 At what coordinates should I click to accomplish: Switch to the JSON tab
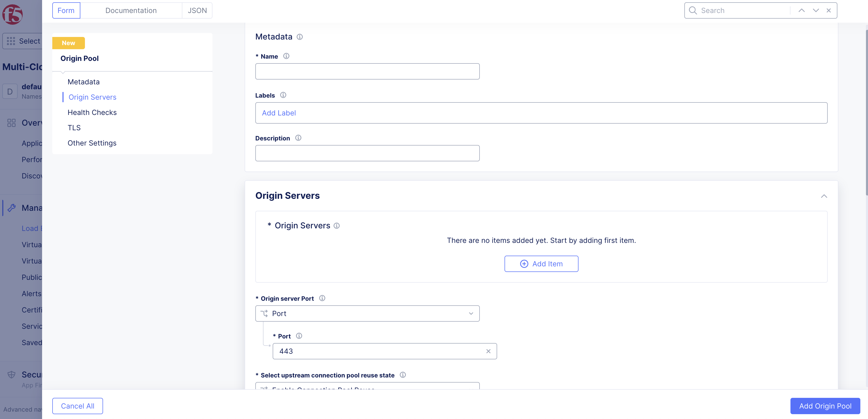[x=197, y=10]
